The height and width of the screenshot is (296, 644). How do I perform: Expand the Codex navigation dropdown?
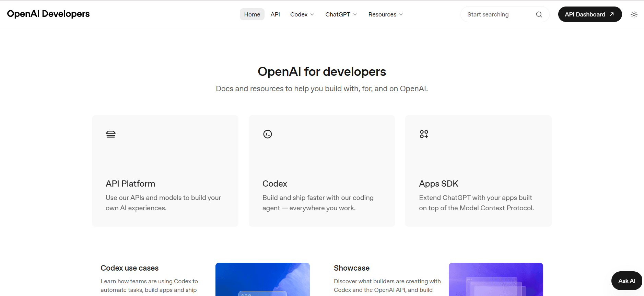(302, 14)
